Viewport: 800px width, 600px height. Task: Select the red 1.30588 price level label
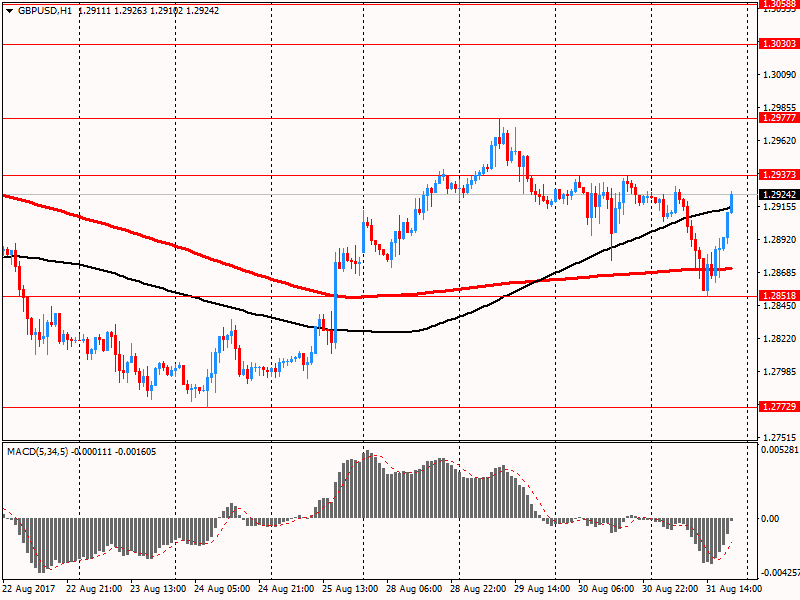(x=779, y=4)
